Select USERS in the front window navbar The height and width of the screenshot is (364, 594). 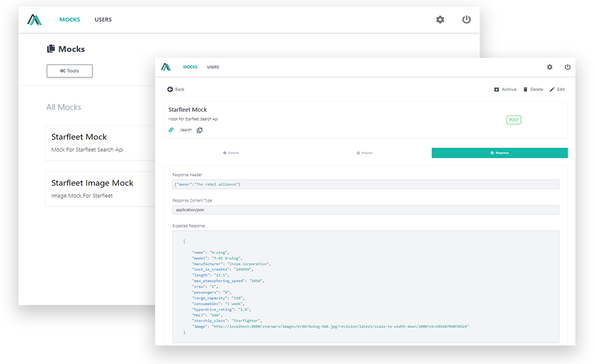[213, 67]
